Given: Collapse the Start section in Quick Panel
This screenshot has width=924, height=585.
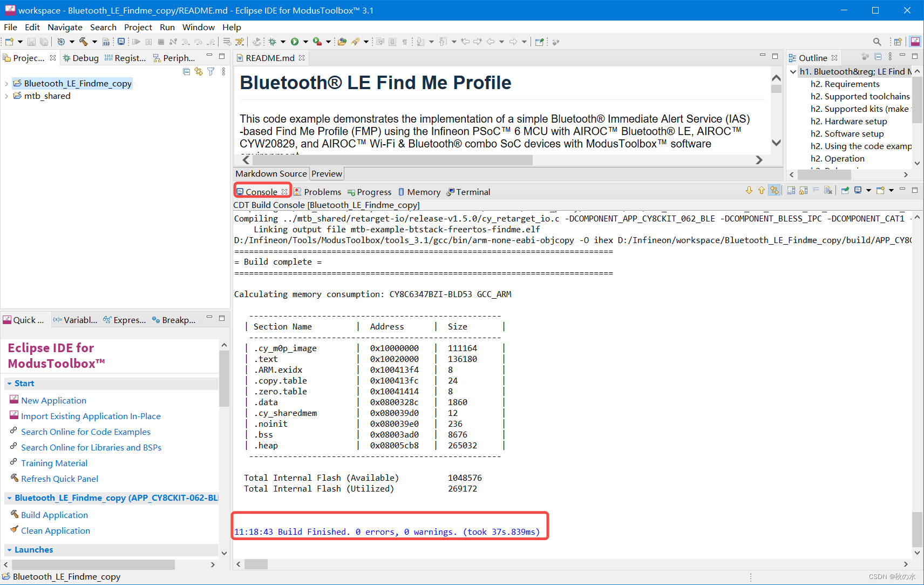Looking at the screenshot, I should coord(9,384).
